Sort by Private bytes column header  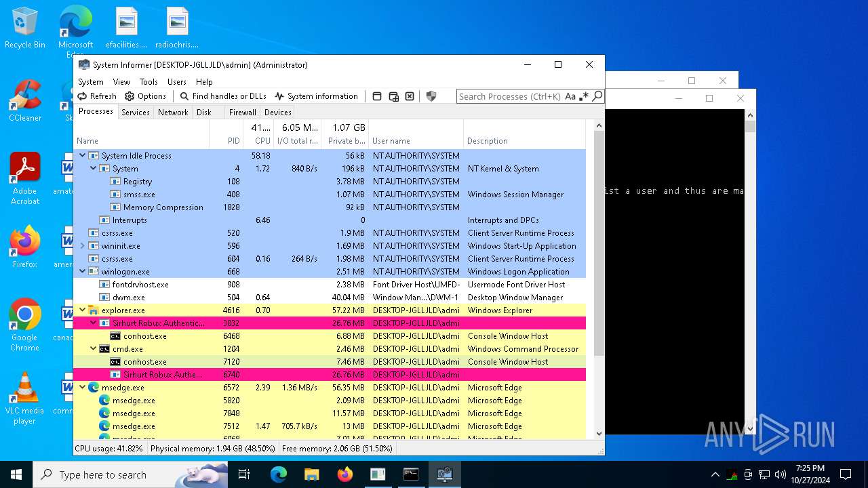345,135
